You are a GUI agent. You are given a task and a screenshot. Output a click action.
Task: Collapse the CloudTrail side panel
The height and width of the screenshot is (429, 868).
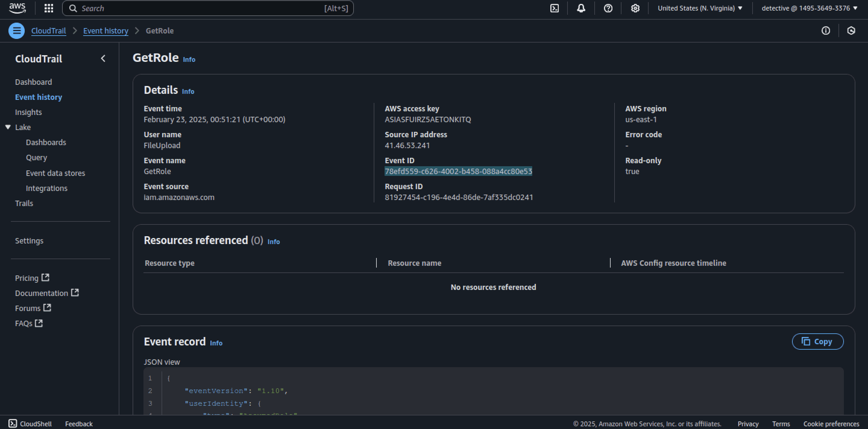click(x=103, y=59)
